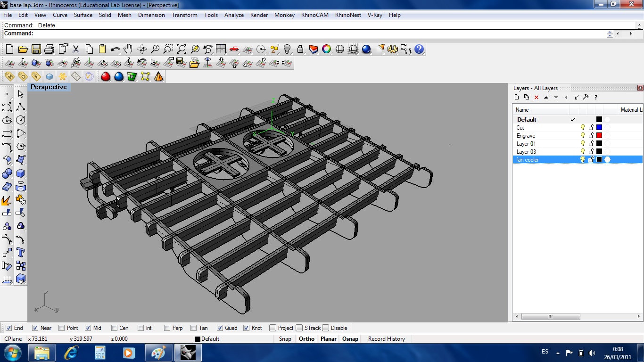Change the red color swatch of the Engrave layer
This screenshot has width=644, height=362.
[x=599, y=136]
